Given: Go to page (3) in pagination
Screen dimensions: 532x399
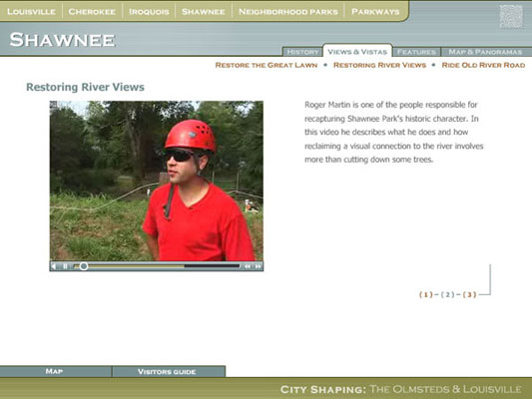Looking at the screenshot, I should pos(469,294).
